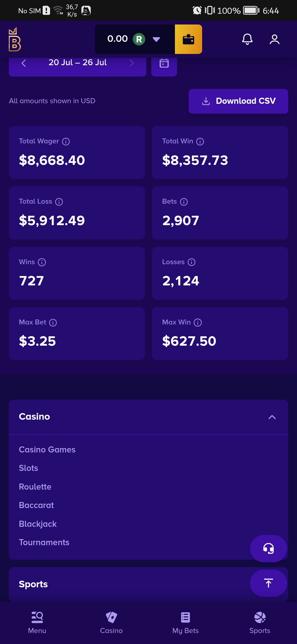297x644 pixels.
Task: Open live support headset chat
Action: pos(268,549)
